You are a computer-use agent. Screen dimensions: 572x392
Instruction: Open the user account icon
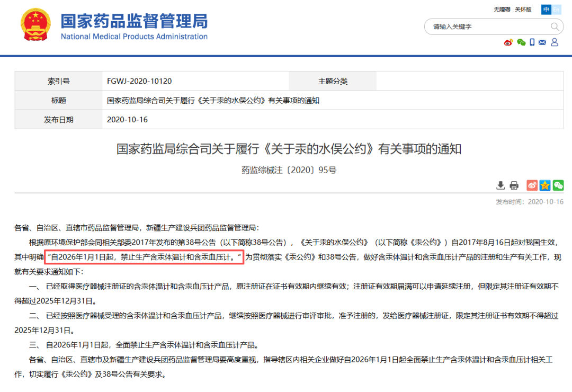555,42
